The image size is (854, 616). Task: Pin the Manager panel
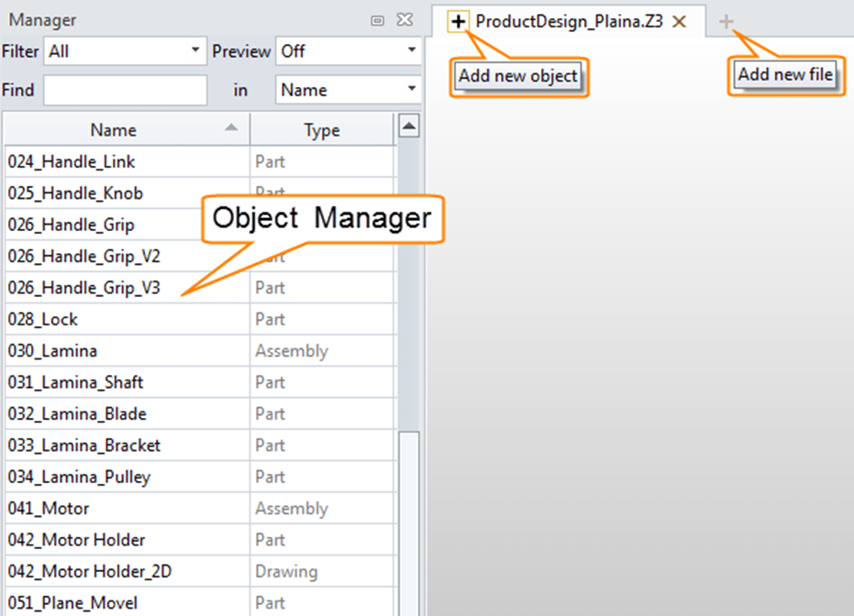[377, 20]
